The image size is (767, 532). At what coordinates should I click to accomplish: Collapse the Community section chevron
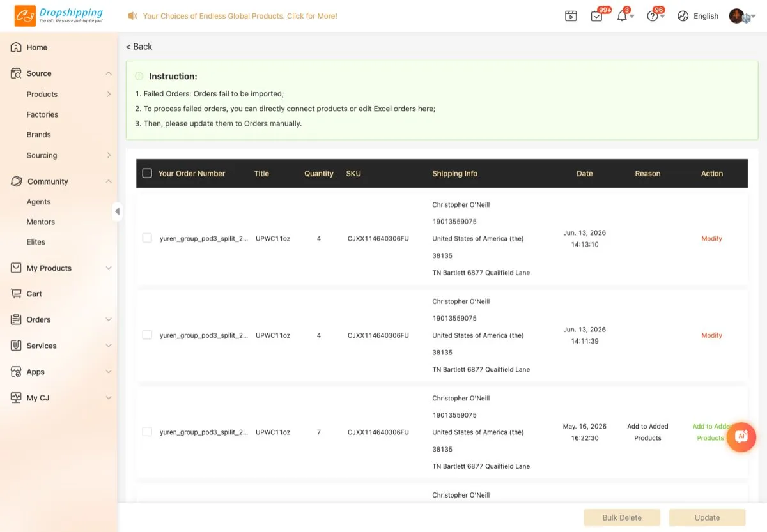coord(109,181)
